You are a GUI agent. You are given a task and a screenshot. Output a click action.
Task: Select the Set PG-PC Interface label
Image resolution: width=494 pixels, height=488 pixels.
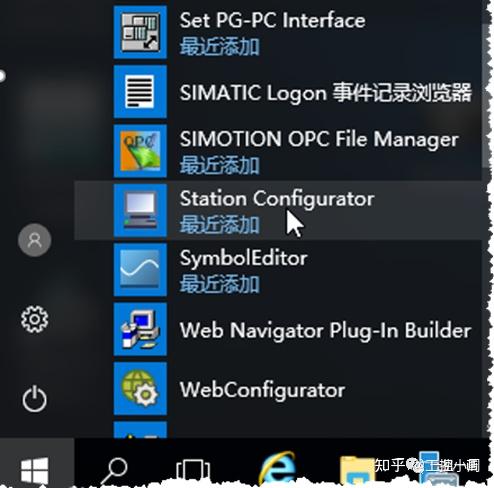272,21
